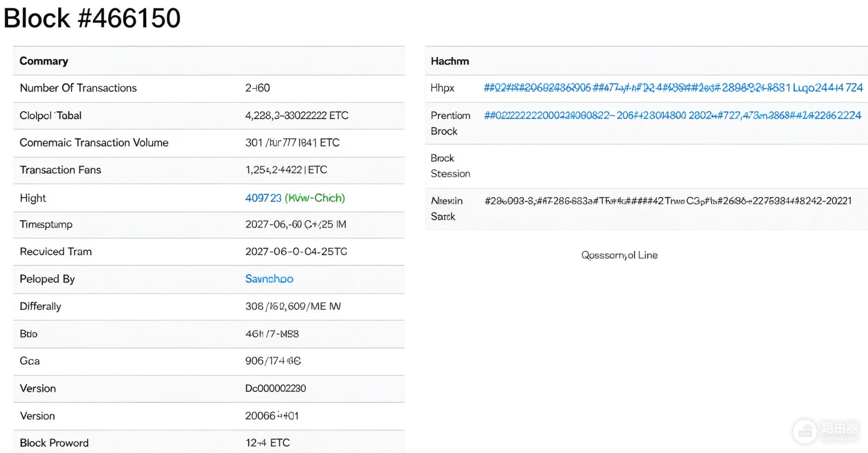
Task: Open the blue hash link in the Hhpx row
Action: click(673, 88)
